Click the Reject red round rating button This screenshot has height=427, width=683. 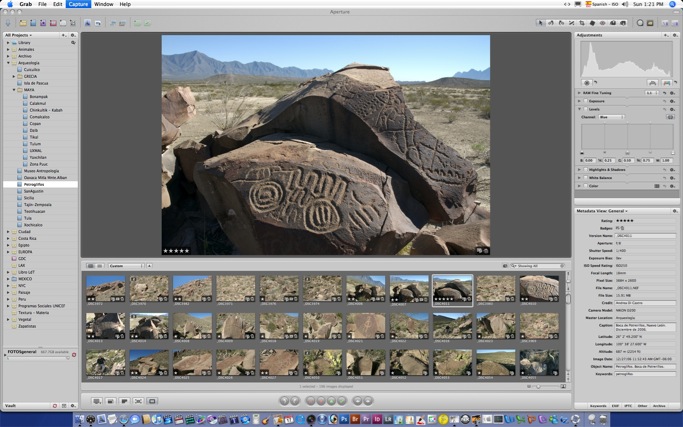[x=310, y=400]
